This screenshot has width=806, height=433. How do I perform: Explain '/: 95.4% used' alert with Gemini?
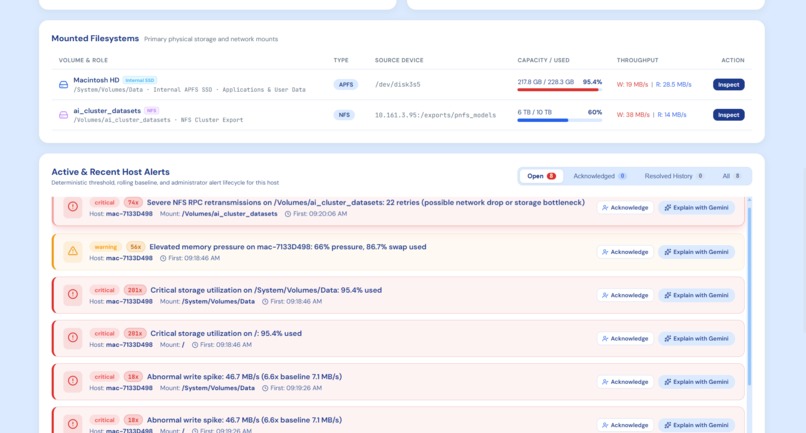tap(697, 338)
